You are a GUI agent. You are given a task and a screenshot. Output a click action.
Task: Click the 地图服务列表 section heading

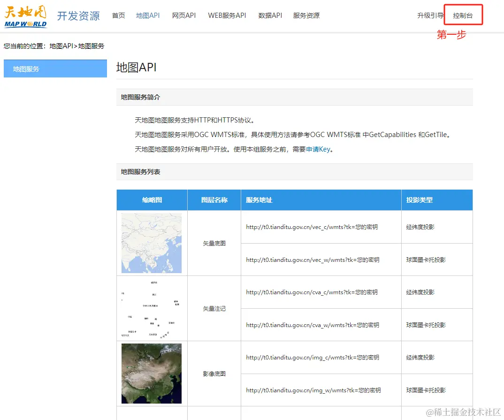(x=140, y=172)
